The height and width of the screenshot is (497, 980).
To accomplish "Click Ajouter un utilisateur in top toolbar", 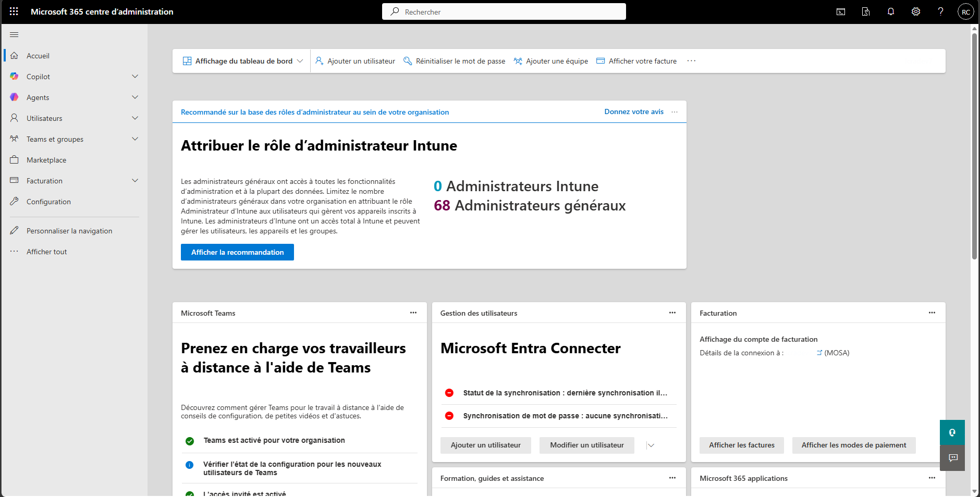I will click(356, 61).
